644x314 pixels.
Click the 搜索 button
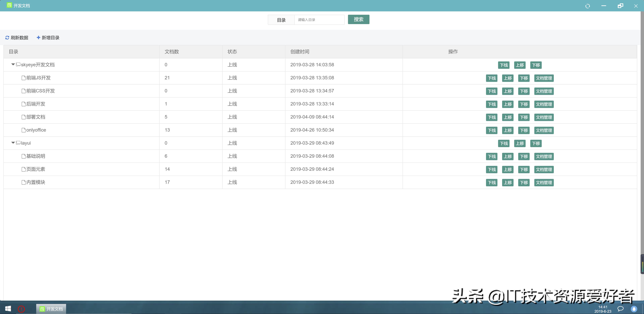click(359, 19)
